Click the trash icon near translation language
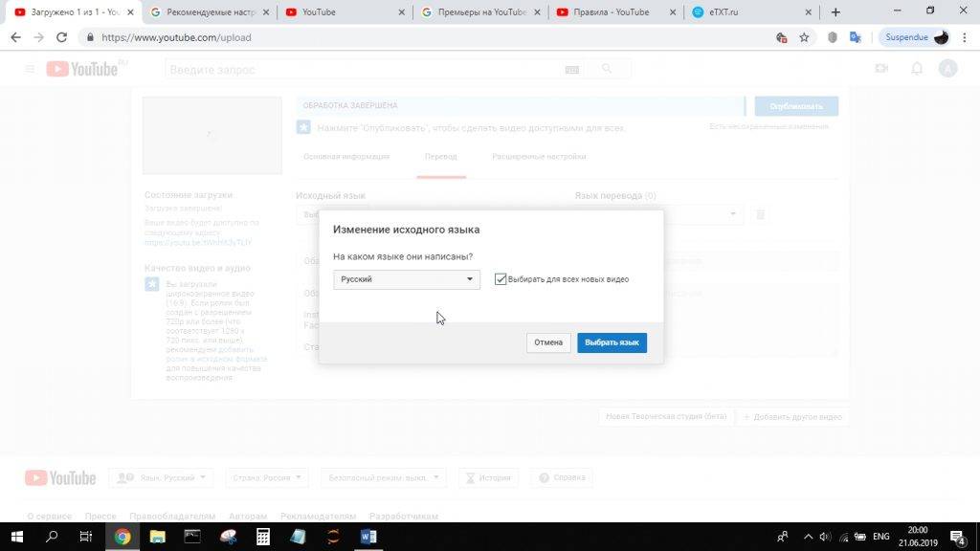Image resolution: width=980 pixels, height=551 pixels. 761,215
